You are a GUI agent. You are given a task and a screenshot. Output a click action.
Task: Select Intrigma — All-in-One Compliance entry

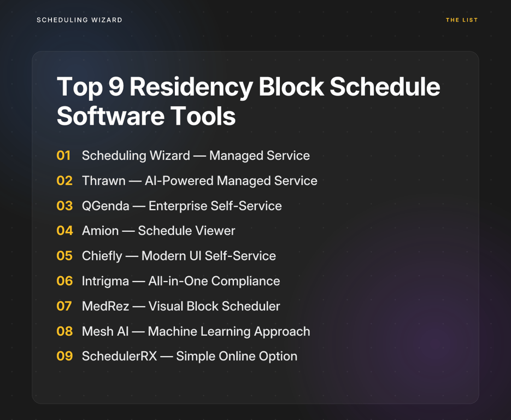[181, 281]
